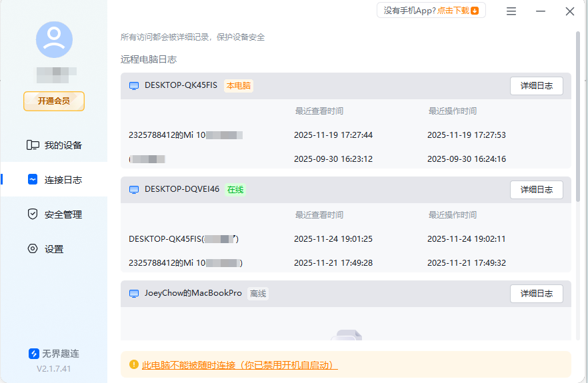Open 详细日志 for DESKTOP-DQVEI46
This screenshot has width=588, height=383.
click(x=536, y=190)
